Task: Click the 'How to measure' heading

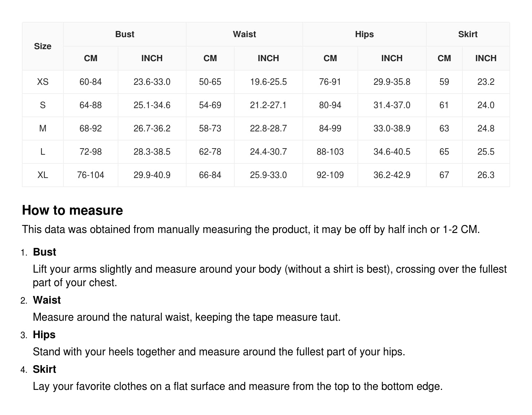Action: (x=73, y=210)
